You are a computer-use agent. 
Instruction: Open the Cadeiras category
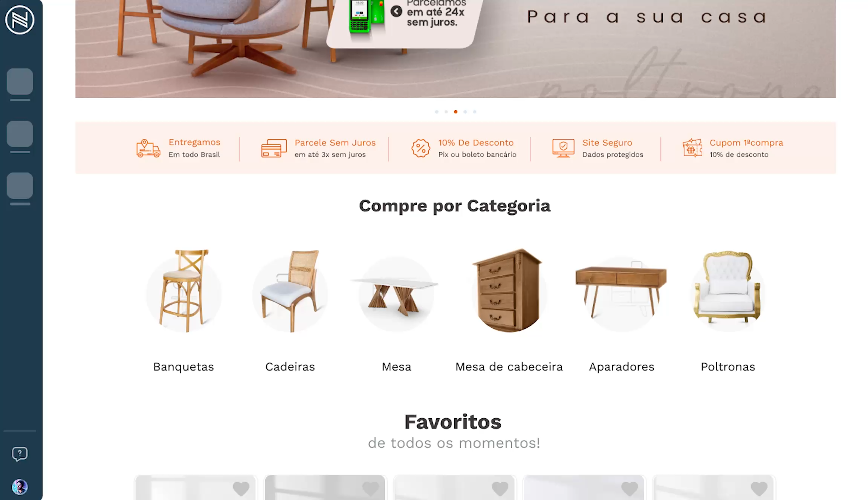pyautogui.click(x=290, y=366)
